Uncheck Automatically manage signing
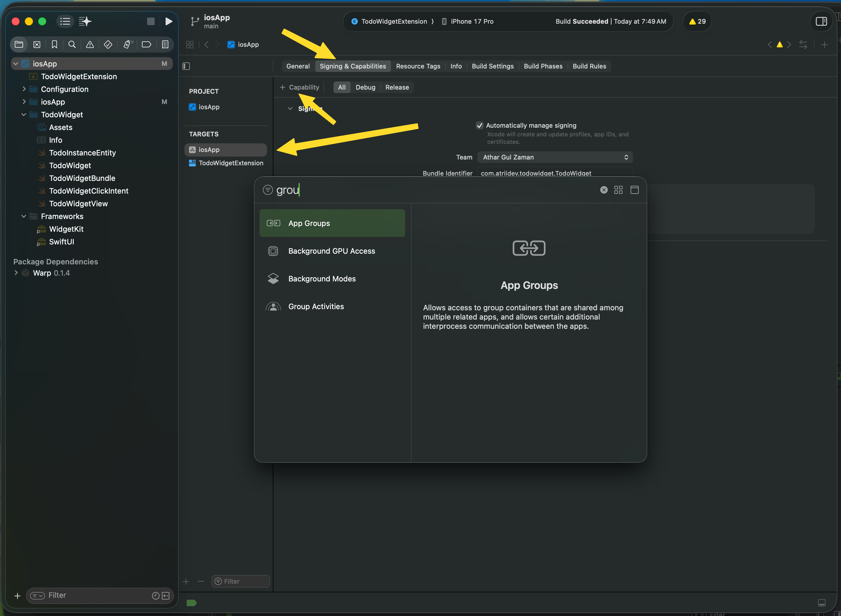Image resolution: width=841 pixels, height=616 pixels. (480, 125)
